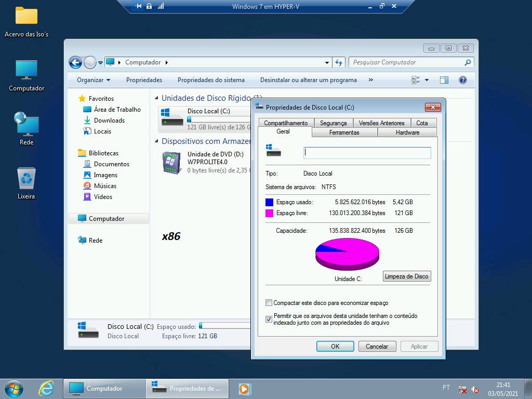Click the muted volume tray icon
The image size is (532, 399).
pos(475,389)
